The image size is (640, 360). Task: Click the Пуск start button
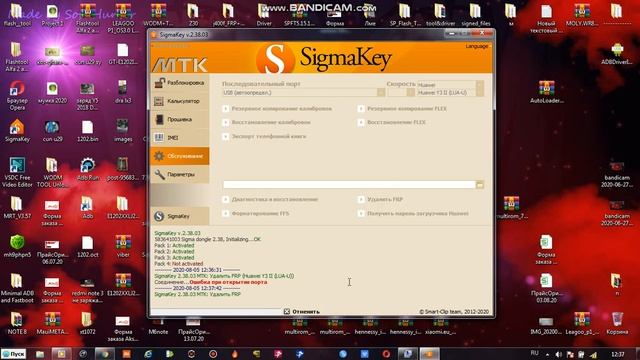[x=13, y=354]
